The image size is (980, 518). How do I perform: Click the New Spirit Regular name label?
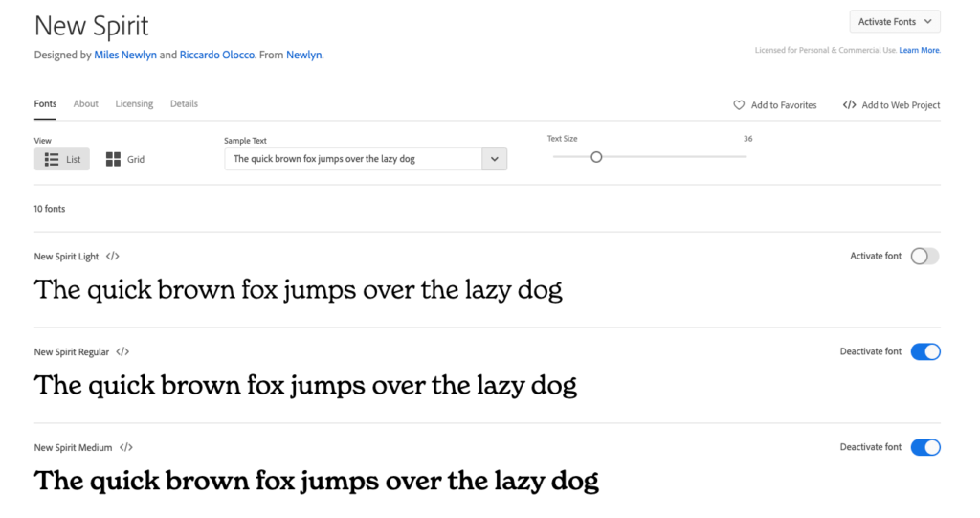pyautogui.click(x=71, y=352)
